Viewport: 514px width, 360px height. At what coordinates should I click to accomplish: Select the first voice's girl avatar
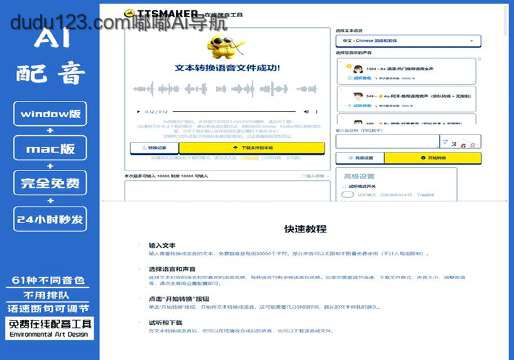[x=358, y=69]
